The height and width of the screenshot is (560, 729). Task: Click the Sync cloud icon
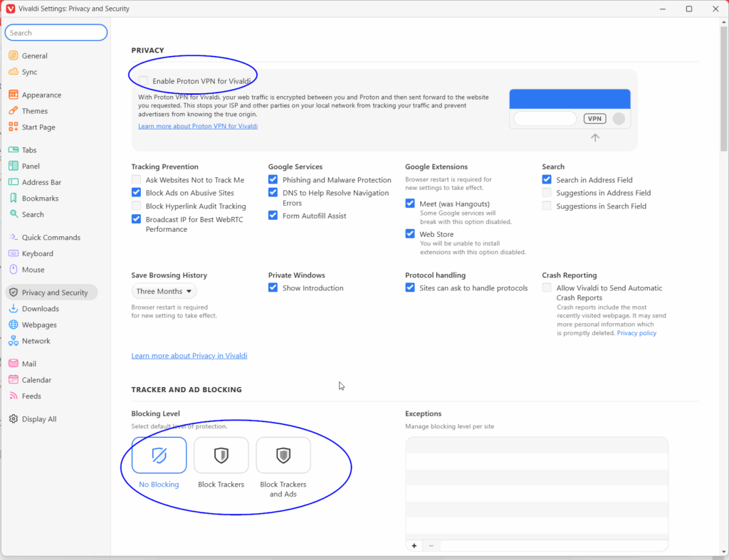coord(14,72)
